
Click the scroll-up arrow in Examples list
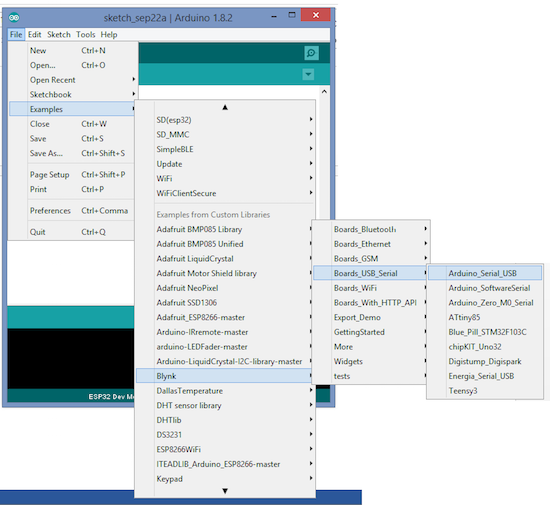coord(225,107)
